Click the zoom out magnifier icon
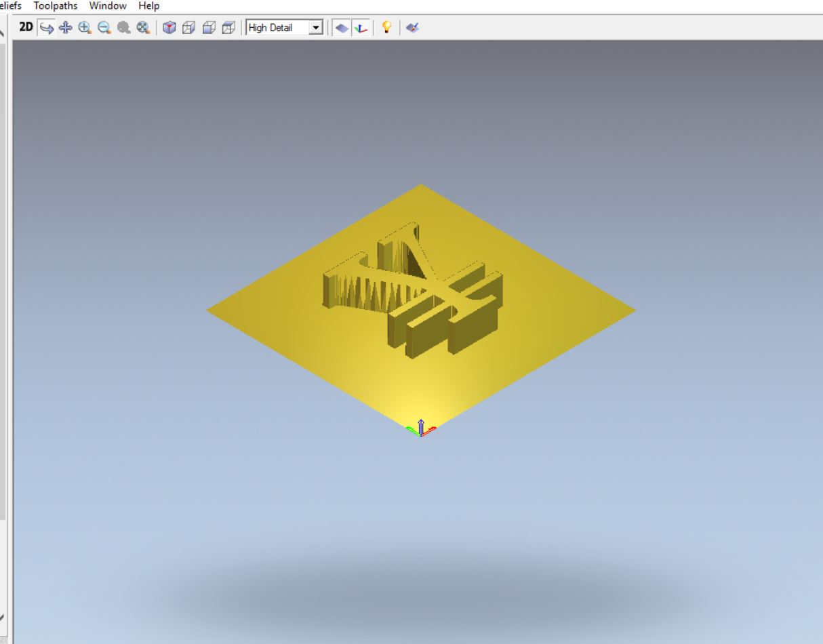Viewport: 823px width, 644px height. point(104,28)
